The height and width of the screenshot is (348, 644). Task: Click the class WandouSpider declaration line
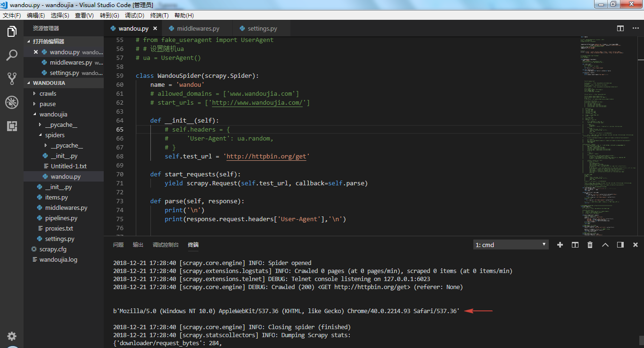(198, 75)
